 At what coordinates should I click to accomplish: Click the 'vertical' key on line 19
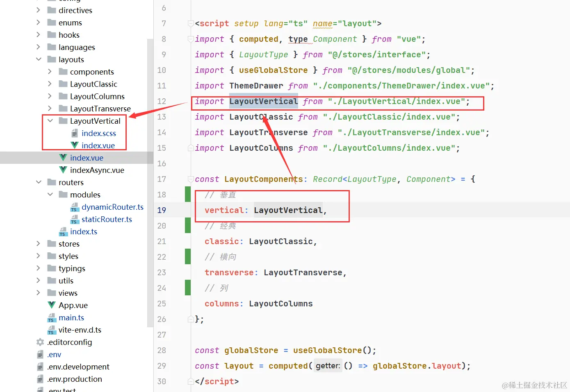click(224, 210)
